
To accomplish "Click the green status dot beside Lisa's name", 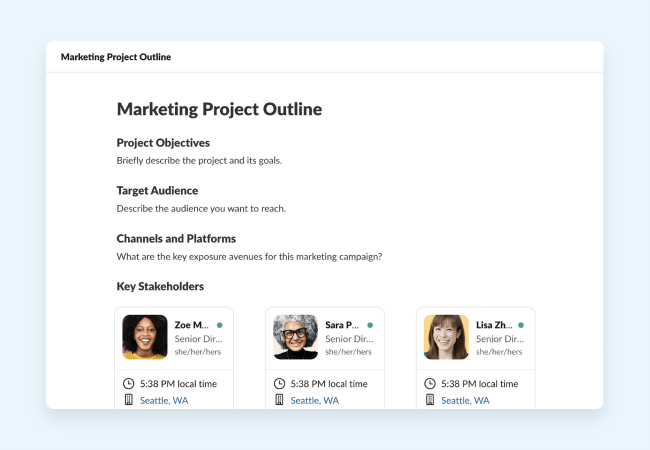I will pyautogui.click(x=521, y=325).
